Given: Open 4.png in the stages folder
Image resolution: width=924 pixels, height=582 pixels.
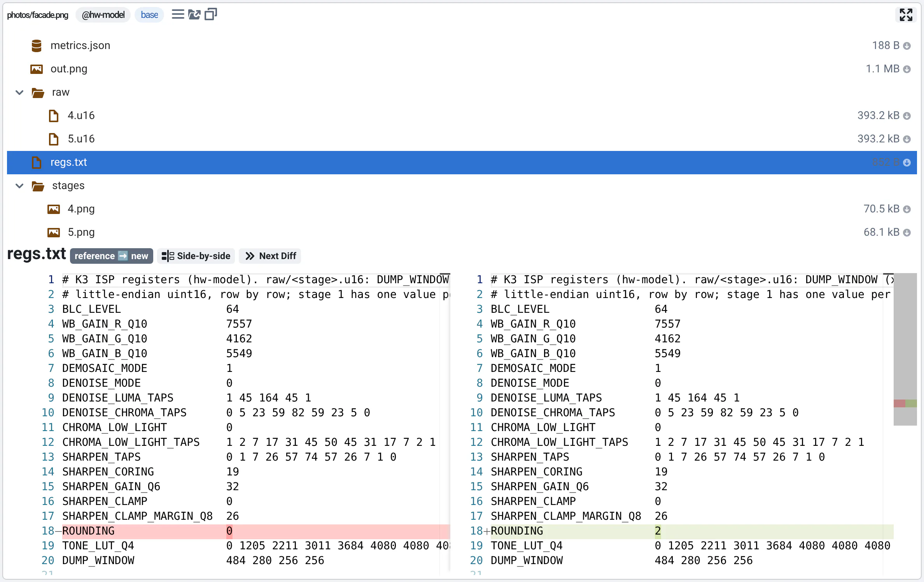Looking at the screenshot, I should pos(81,209).
